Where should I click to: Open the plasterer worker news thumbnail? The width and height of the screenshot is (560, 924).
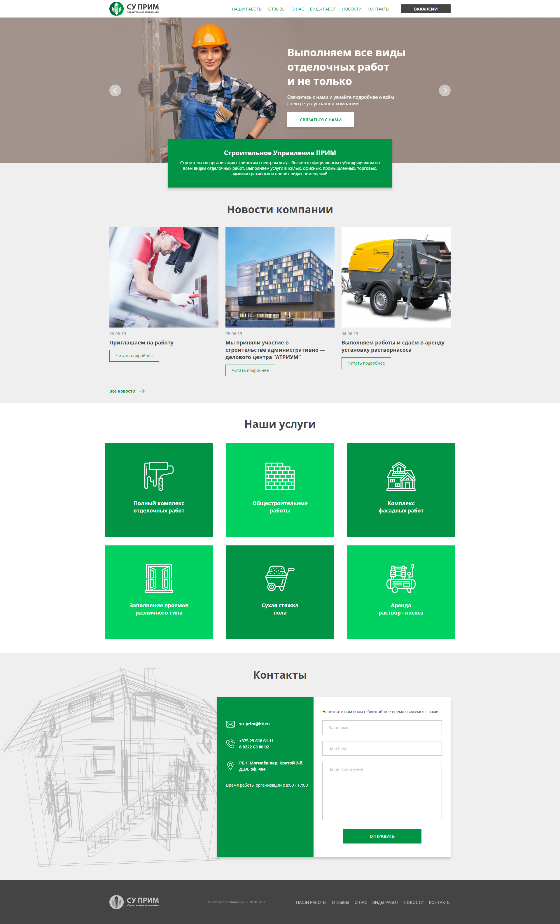[x=164, y=277]
